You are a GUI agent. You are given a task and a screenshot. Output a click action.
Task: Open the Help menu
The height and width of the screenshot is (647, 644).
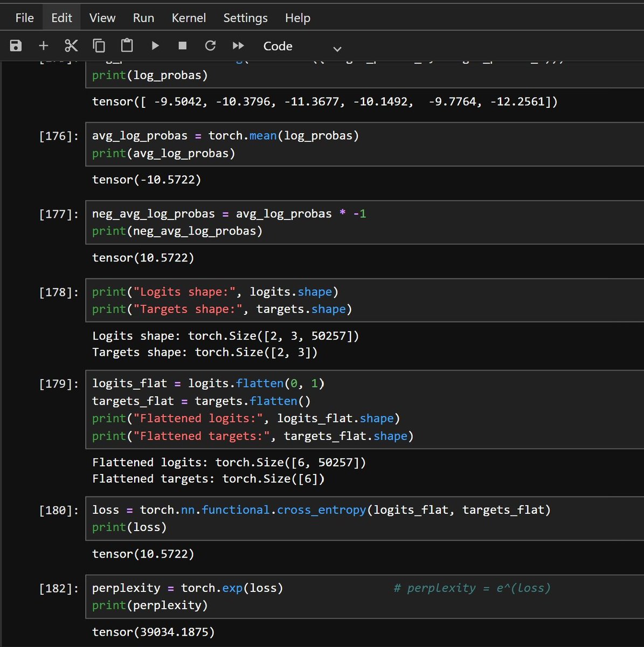[297, 18]
